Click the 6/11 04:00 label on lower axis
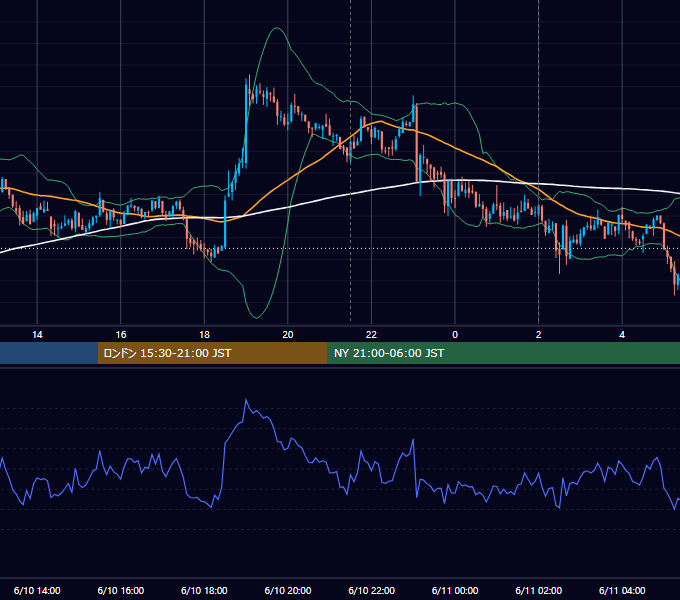680x600 pixels. 622,590
